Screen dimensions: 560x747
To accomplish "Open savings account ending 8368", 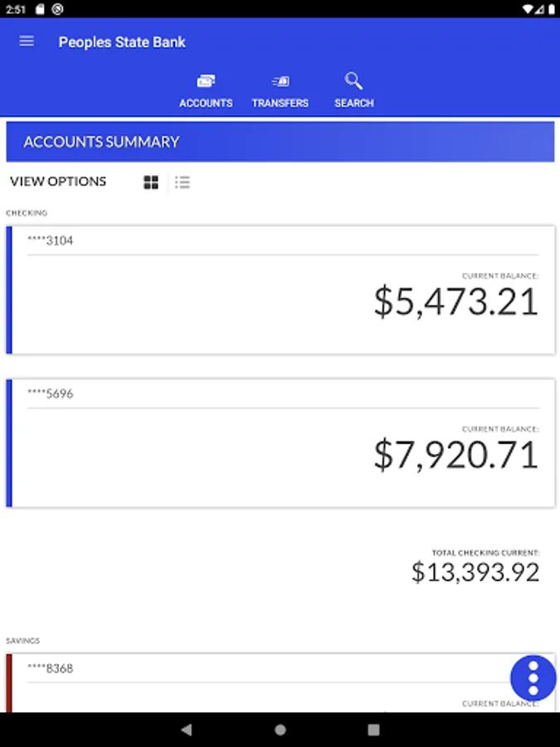I will (x=280, y=683).
